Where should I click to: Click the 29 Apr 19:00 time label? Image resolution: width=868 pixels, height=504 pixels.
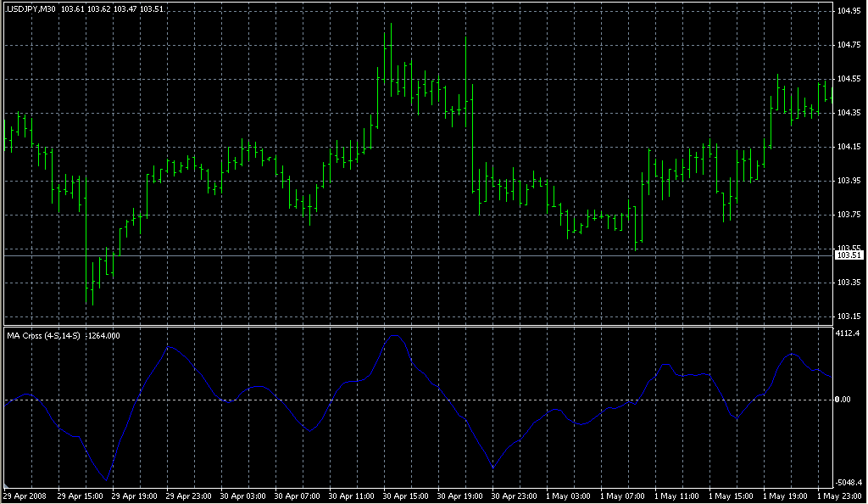pyautogui.click(x=135, y=496)
